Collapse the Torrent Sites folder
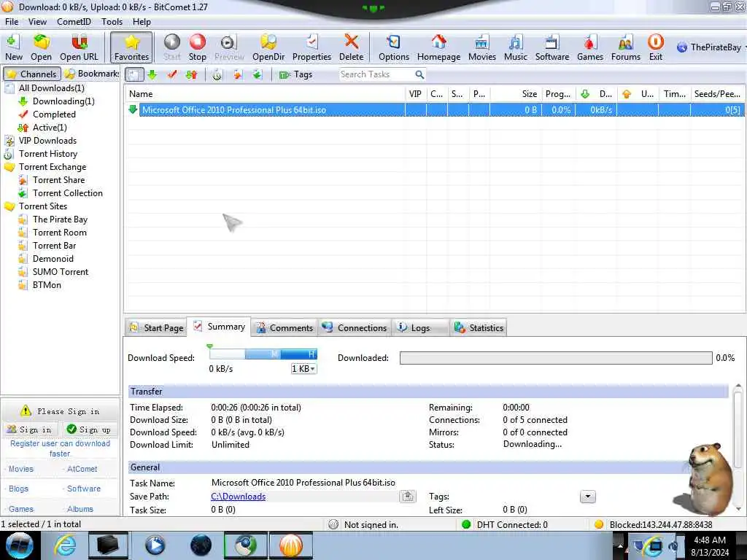Viewport: 747px width, 560px height. pos(9,206)
